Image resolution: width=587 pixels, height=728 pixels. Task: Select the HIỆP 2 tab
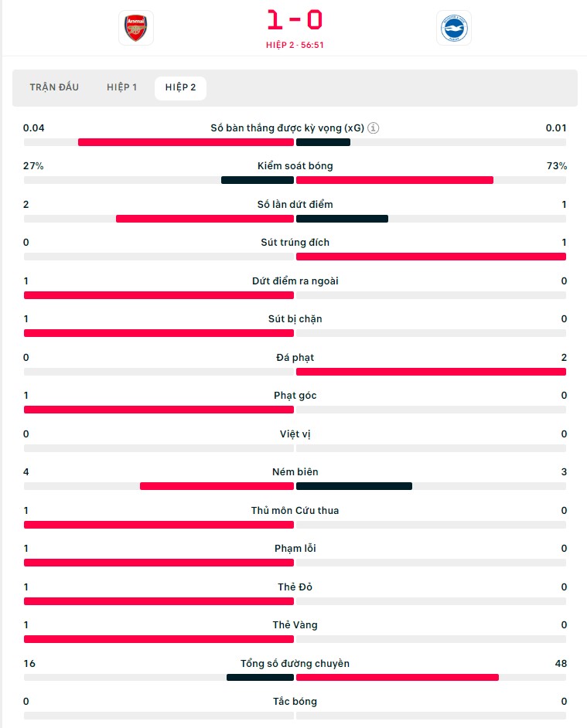180,88
